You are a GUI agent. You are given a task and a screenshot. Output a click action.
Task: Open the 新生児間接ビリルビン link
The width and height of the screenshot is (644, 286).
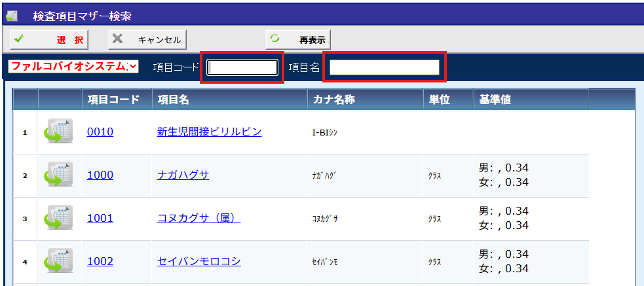209,132
